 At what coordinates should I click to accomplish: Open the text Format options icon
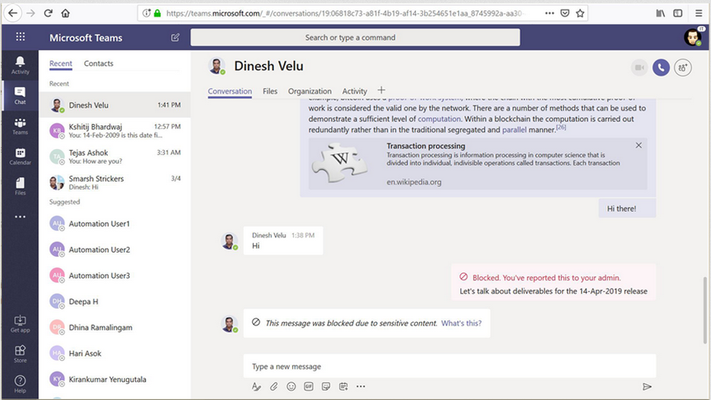(x=256, y=386)
